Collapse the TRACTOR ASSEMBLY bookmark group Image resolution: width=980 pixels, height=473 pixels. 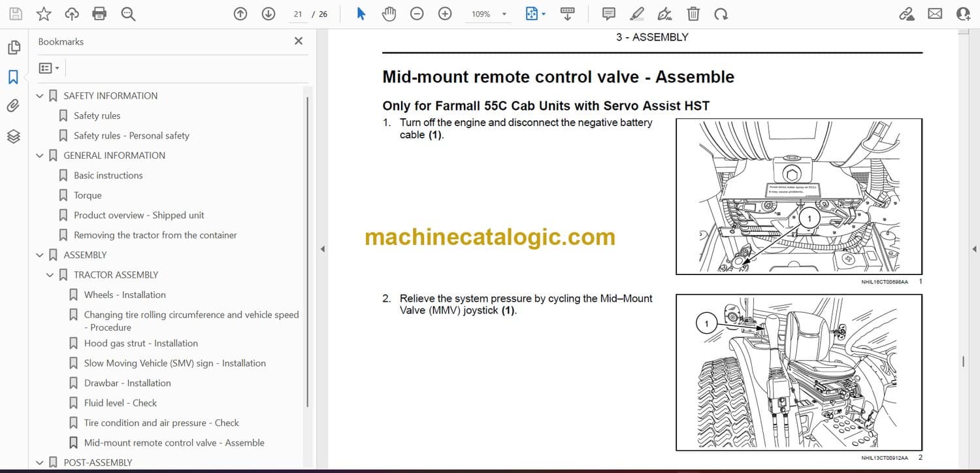pyautogui.click(x=50, y=275)
